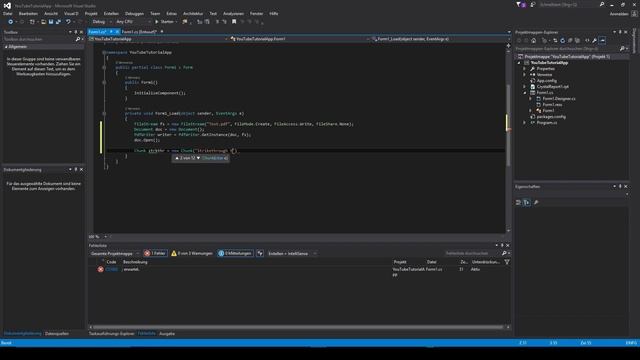Open the YouTubeTutorialApp project navigation dropdown
The width and height of the screenshot is (640, 360).
[158, 39]
